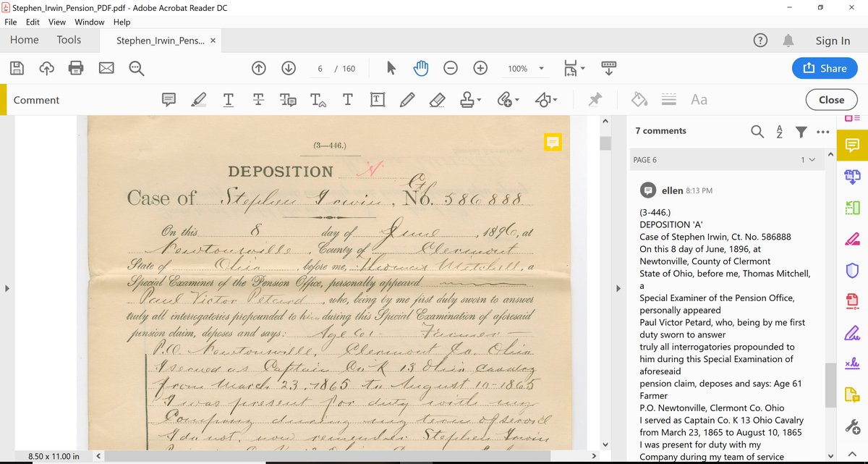This screenshot has width=868, height=464.
Task: Click the add sticky note tool
Action: tap(169, 100)
